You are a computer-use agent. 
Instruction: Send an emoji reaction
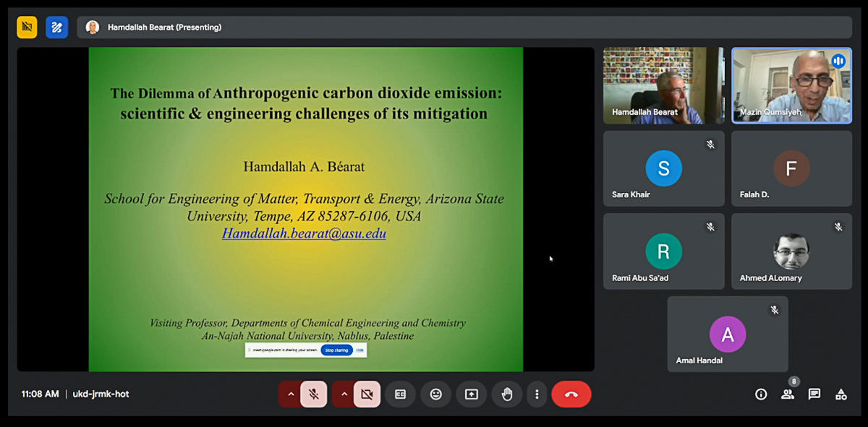(435, 394)
